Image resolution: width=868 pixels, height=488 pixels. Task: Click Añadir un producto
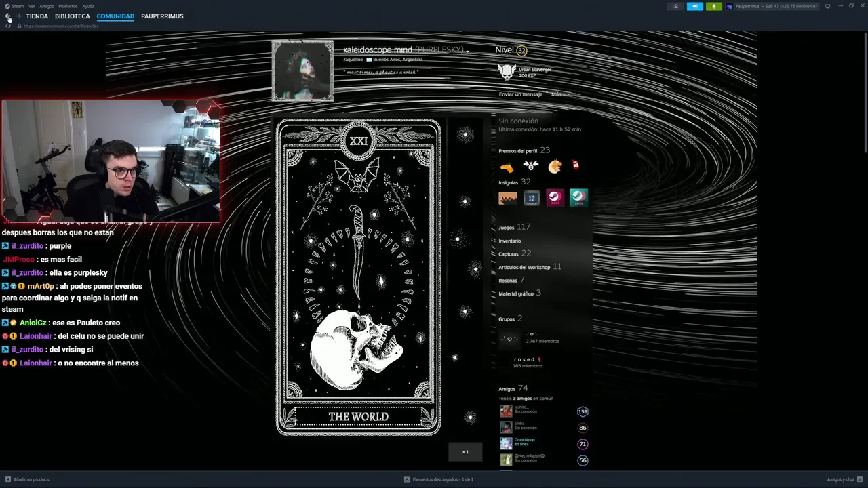pyautogui.click(x=28, y=479)
